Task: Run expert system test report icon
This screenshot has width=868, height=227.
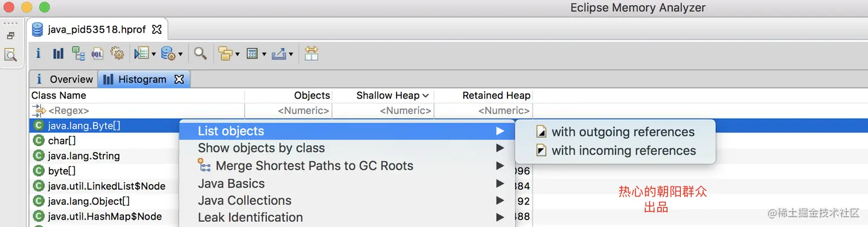Action: pyautogui.click(x=141, y=53)
